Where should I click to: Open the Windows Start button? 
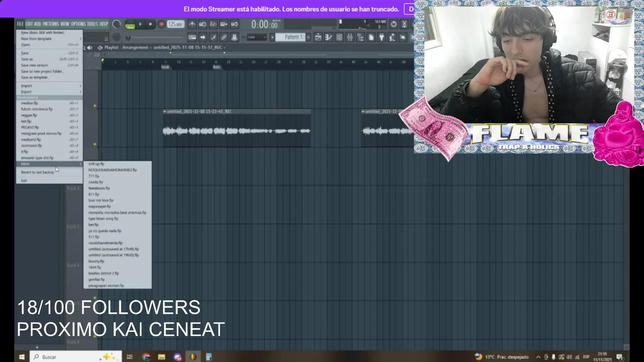point(22,356)
